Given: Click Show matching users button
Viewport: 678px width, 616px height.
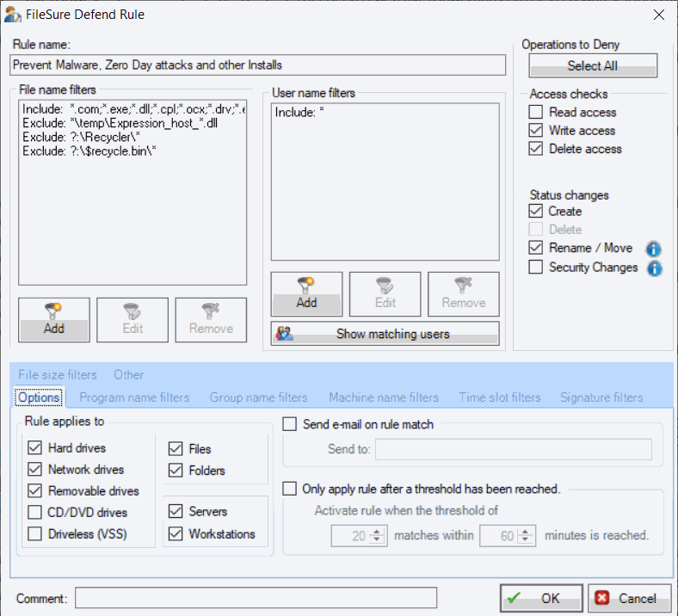Looking at the screenshot, I should point(385,333).
